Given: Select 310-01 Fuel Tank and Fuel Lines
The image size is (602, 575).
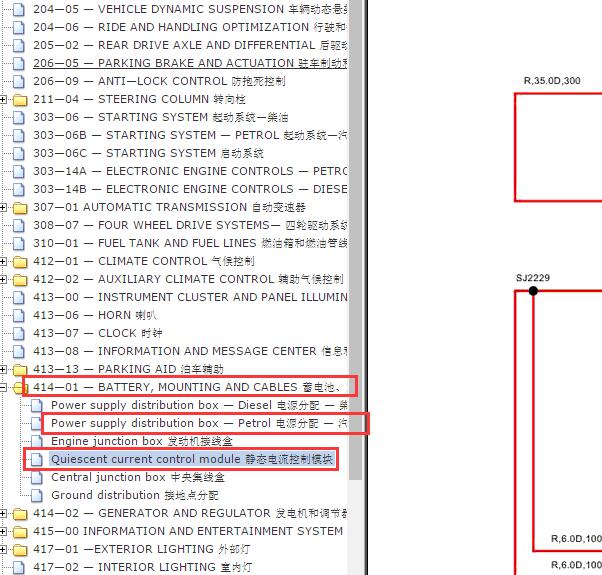Looking at the screenshot, I should [x=190, y=243].
